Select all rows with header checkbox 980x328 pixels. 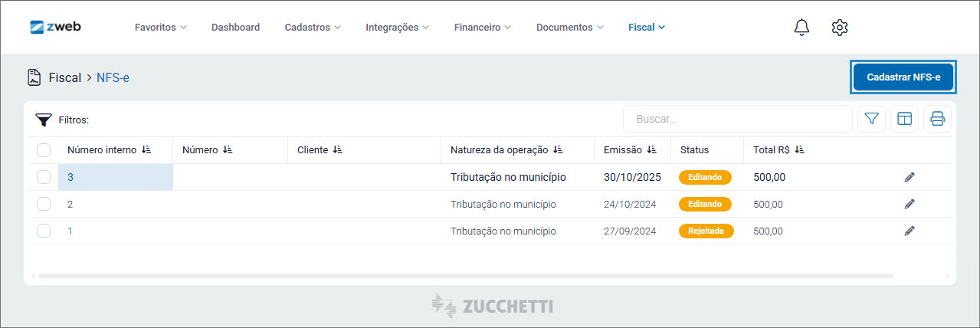44,150
